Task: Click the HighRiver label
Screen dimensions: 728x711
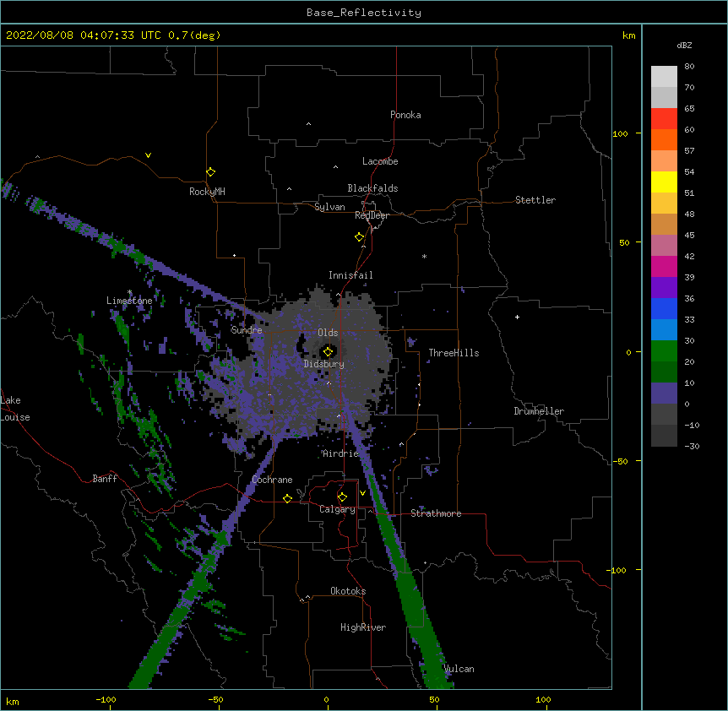Action: point(363,627)
